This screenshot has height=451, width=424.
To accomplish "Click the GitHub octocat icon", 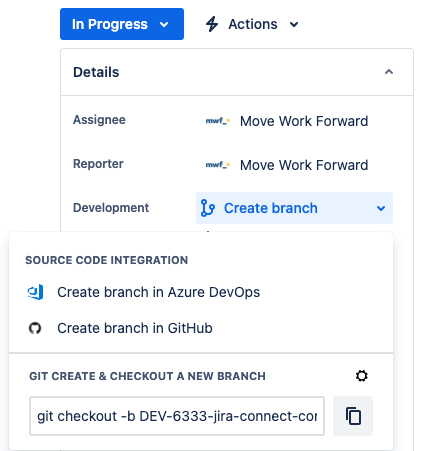I will [35, 328].
